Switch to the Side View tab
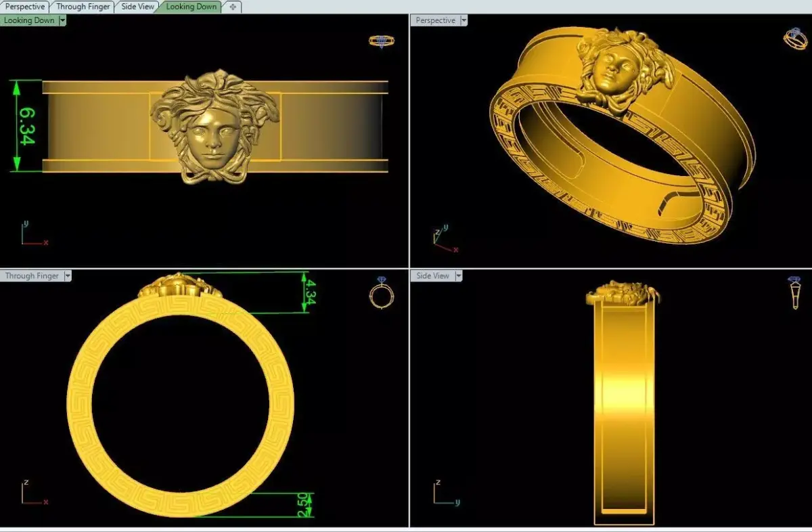812x532 pixels. (x=137, y=7)
